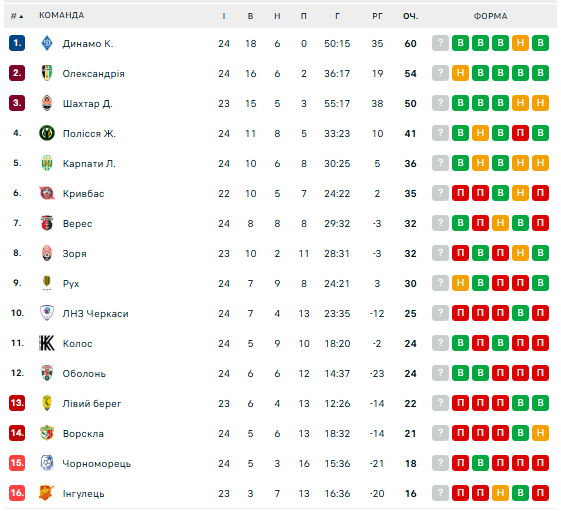Screen dimensions: 561x513
Task: Click the ФОРМА column header
Action: (490, 16)
